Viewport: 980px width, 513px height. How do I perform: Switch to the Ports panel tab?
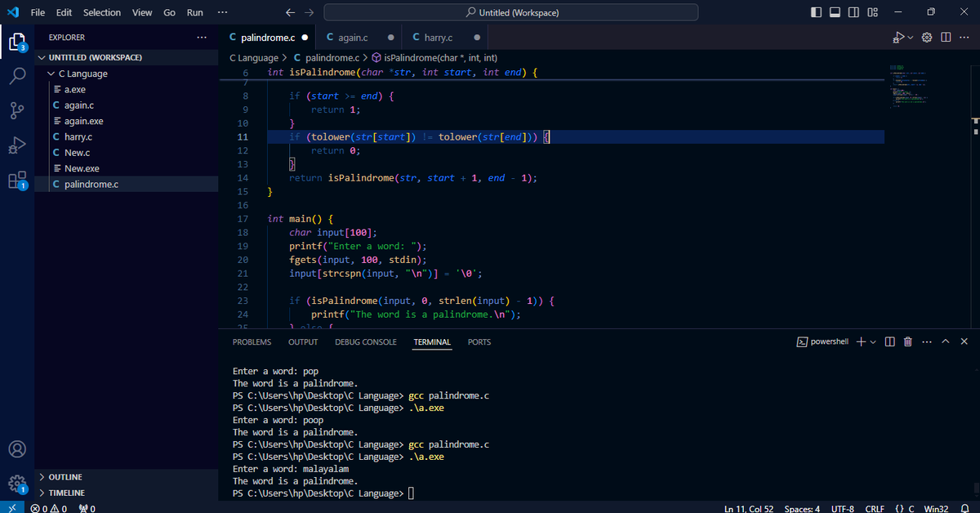[479, 342]
